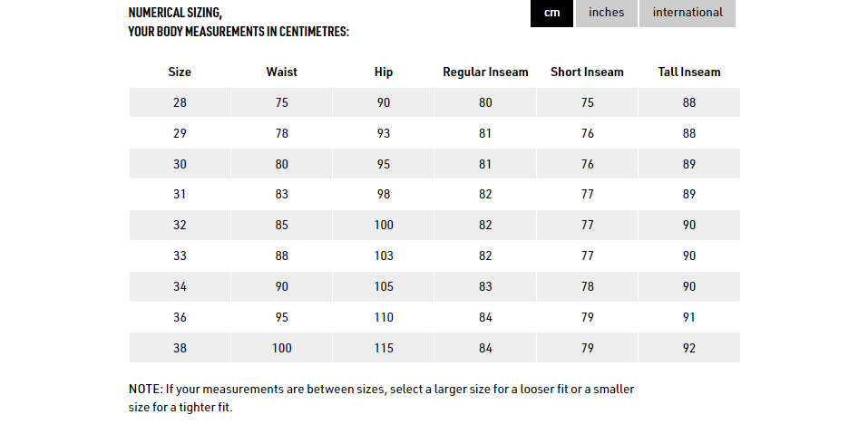This screenshot has height=424, width=868.
Task: Select the size 32 row cell
Action: (x=180, y=225)
